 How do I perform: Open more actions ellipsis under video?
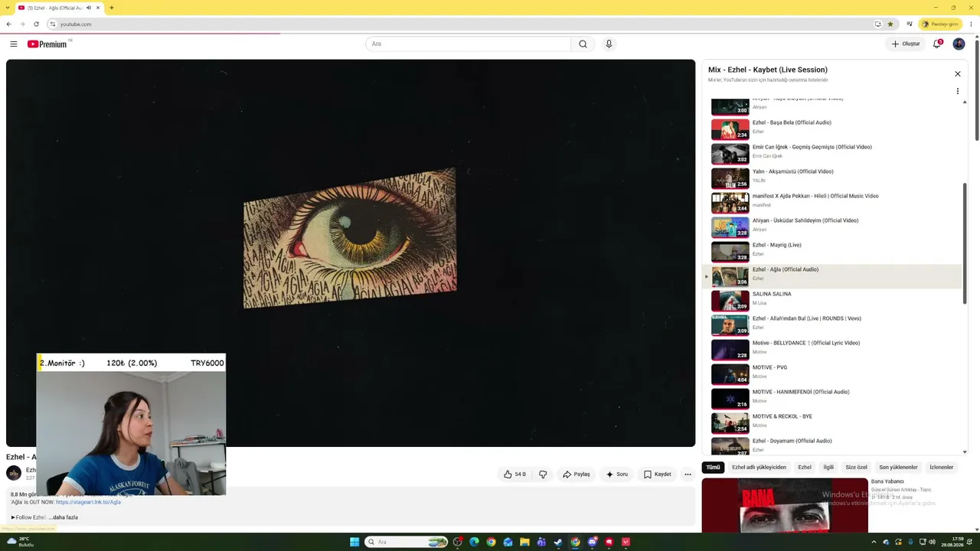point(688,474)
